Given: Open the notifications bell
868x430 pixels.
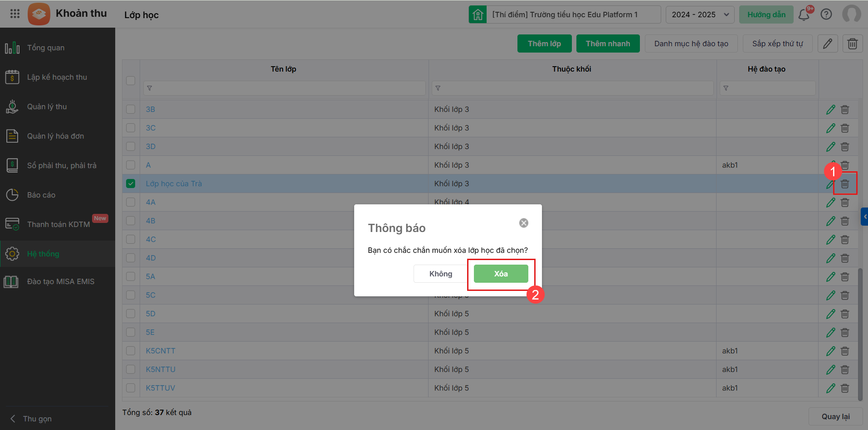Looking at the screenshot, I should (804, 14).
